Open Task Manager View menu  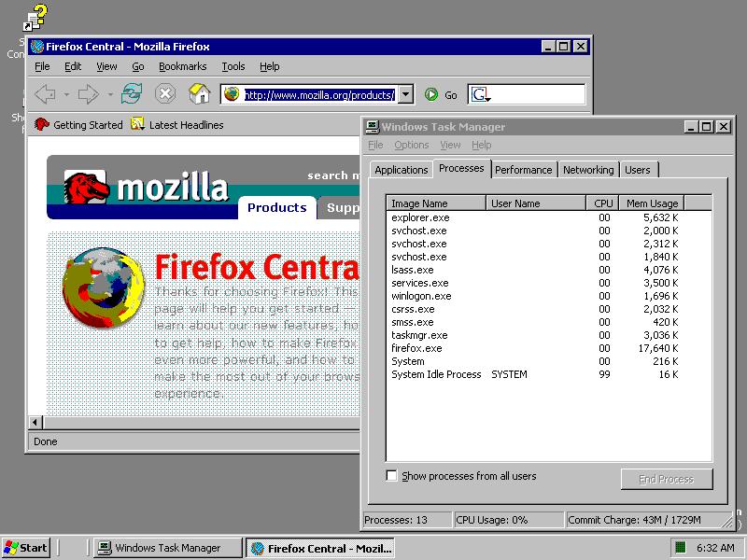click(x=450, y=145)
